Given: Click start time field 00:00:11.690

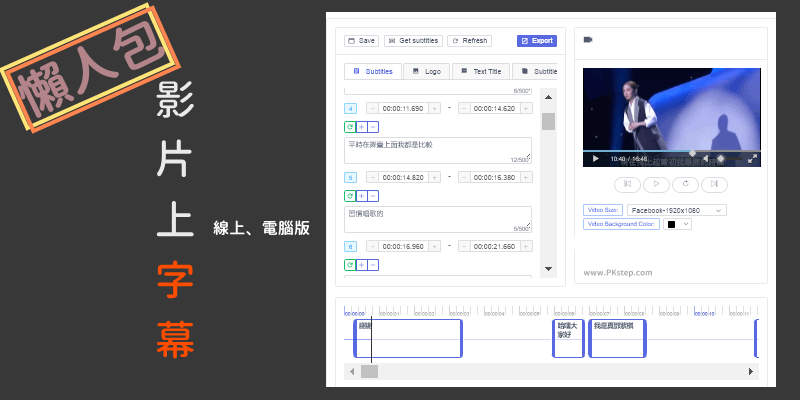Looking at the screenshot, I should click(404, 108).
